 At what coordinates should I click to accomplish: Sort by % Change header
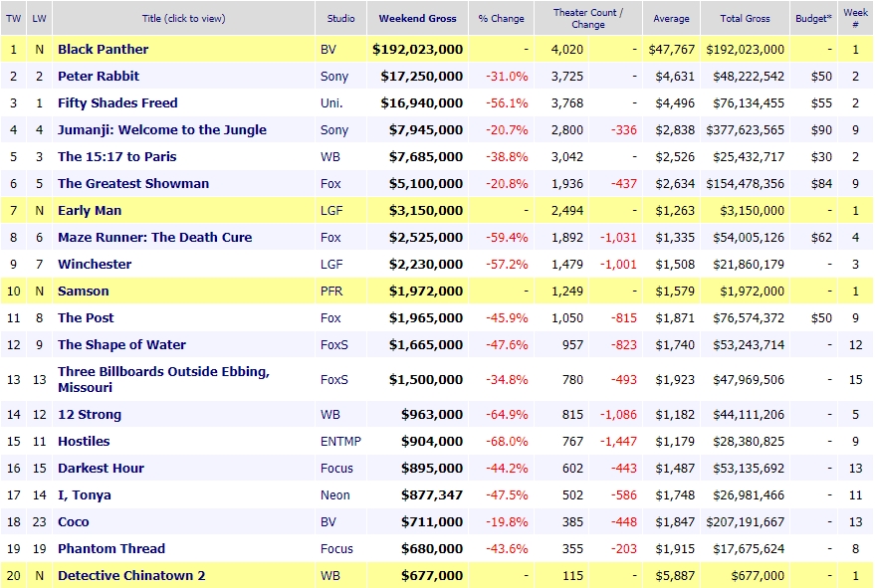pyautogui.click(x=501, y=19)
